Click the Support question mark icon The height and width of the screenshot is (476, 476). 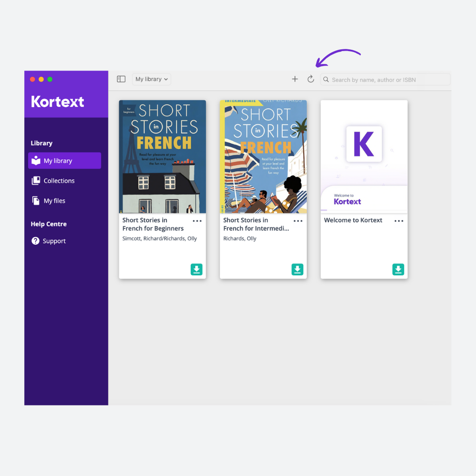point(36,241)
